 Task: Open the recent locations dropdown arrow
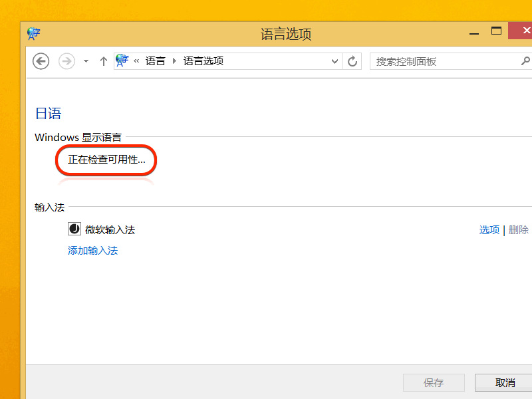click(86, 61)
